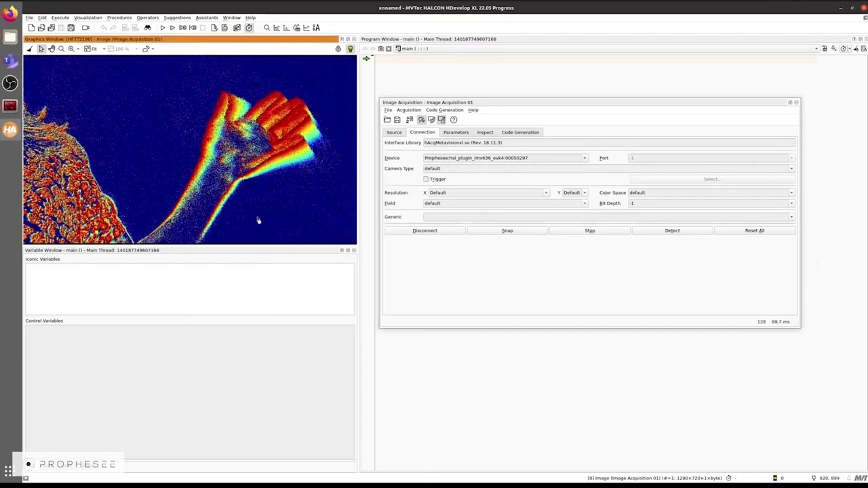Click the live acquisition icon in Image Acquisition toolbar

point(441,119)
